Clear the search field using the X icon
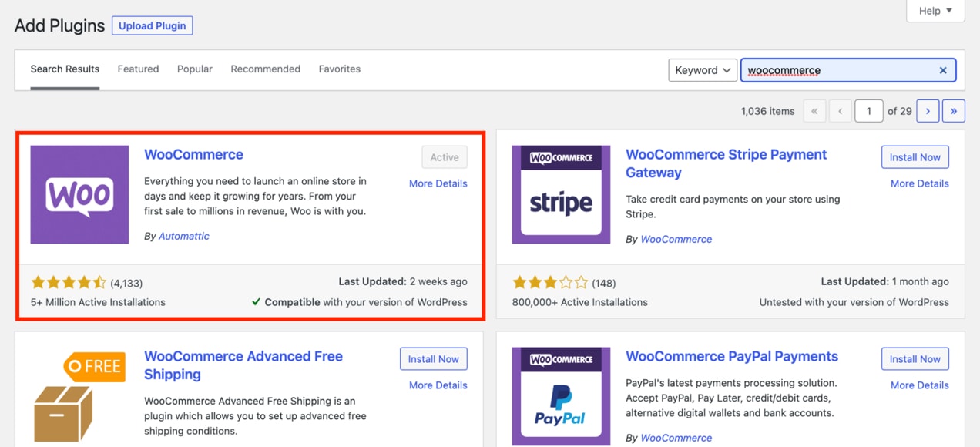980x447 pixels. tap(943, 70)
